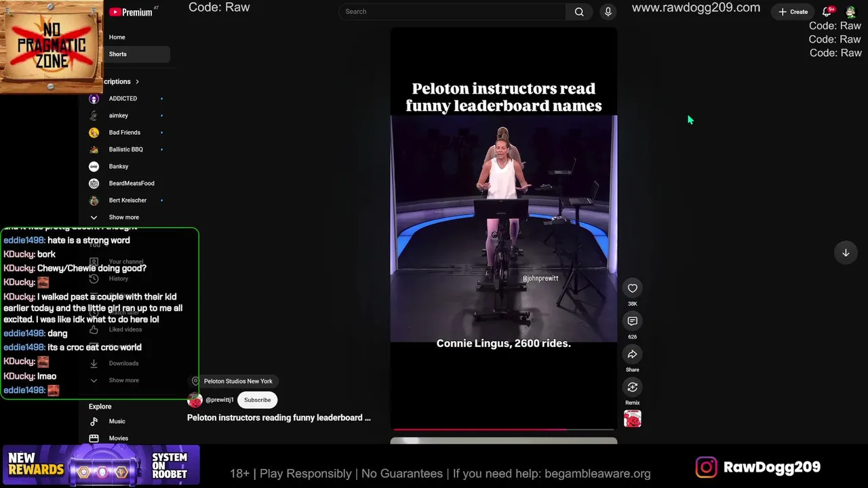Open the @prewittj1 channel avatar

pyautogui.click(x=195, y=400)
